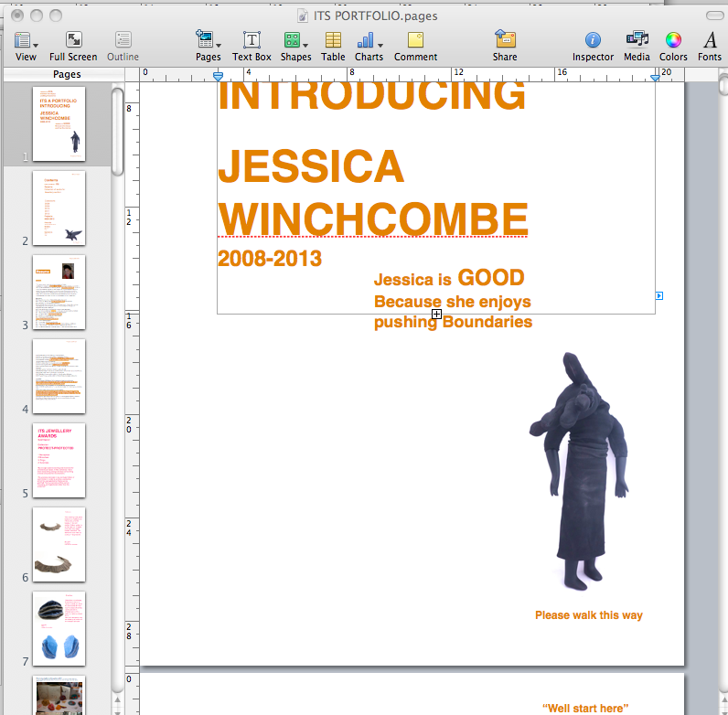Insert a Table
This screenshot has height=715, width=728.
[x=333, y=40]
